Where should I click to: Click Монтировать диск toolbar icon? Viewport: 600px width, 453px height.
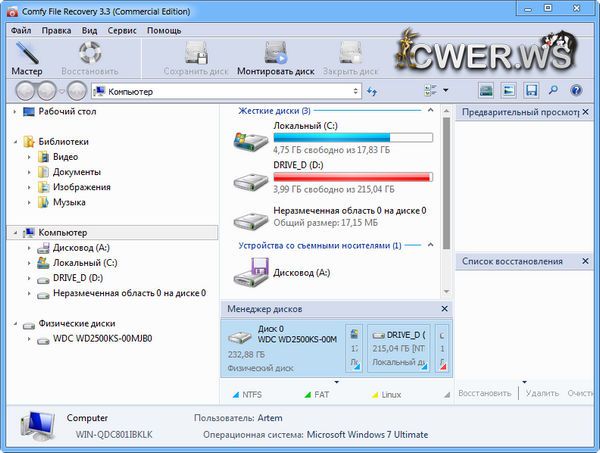pyautogui.click(x=275, y=53)
